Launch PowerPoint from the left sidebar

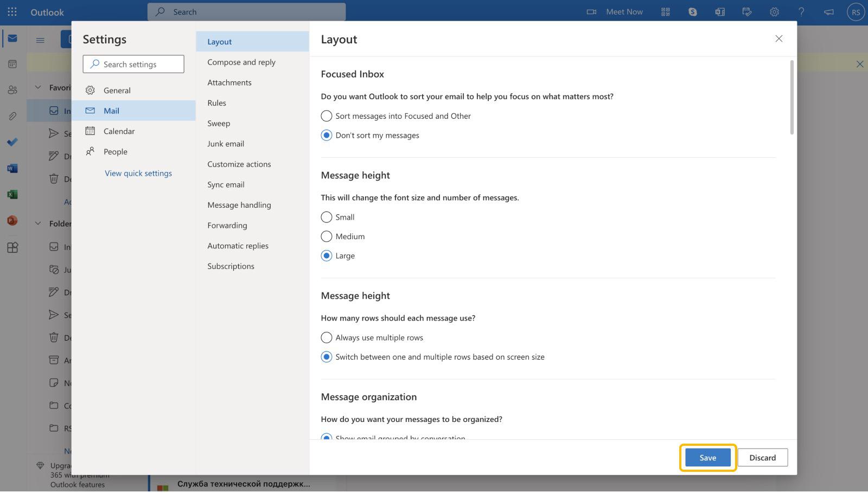click(x=12, y=220)
